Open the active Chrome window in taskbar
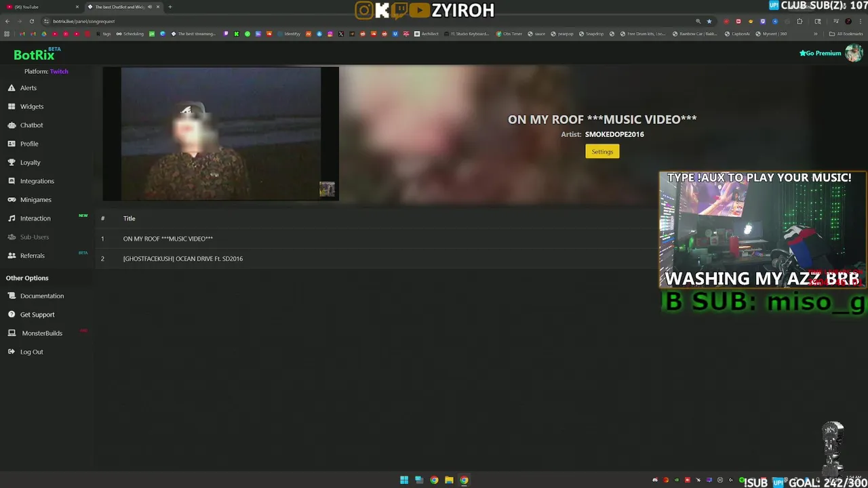Viewport: 868px width, 488px height. coord(464,480)
